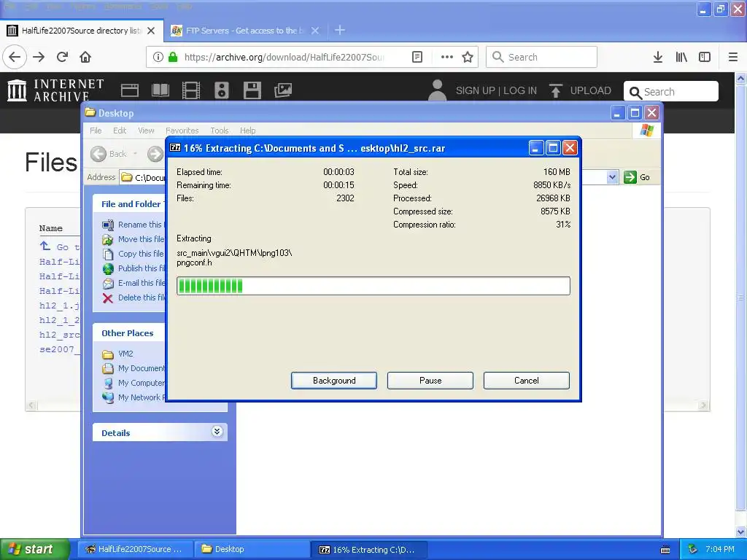The width and height of the screenshot is (747, 560).
Task: Open Internet Archive texts book icon
Action: click(x=160, y=90)
